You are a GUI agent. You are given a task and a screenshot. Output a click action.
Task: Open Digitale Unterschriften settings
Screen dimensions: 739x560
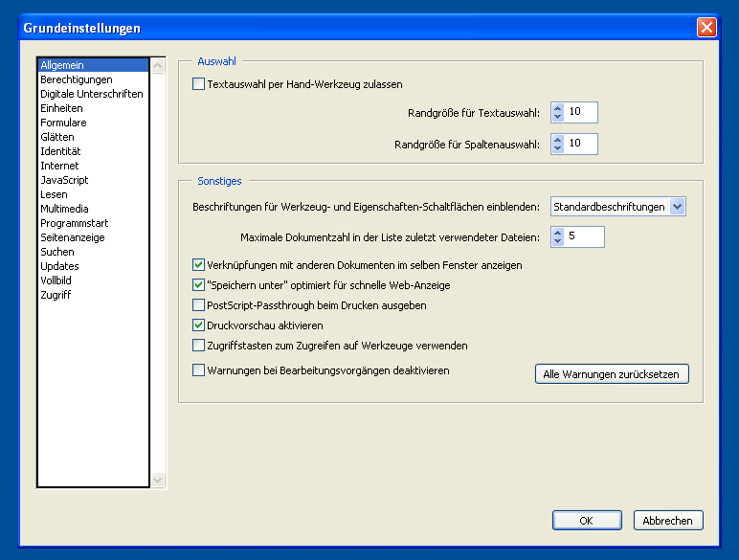[93, 94]
